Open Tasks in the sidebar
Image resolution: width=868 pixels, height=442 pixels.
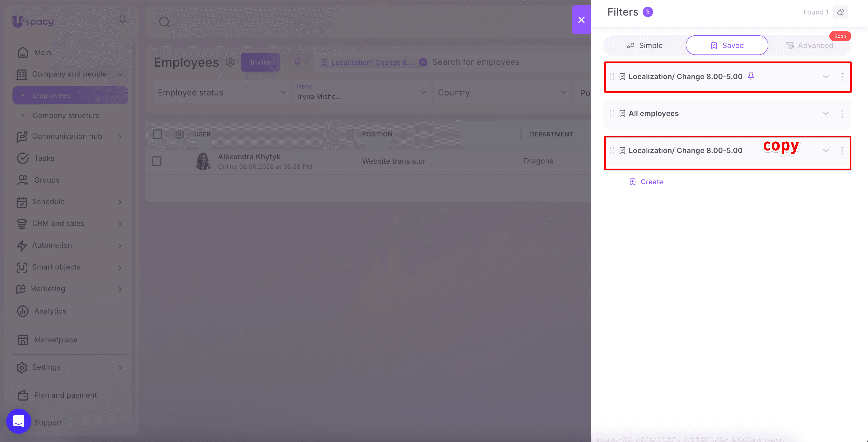pyautogui.click(x=44, y=158)
